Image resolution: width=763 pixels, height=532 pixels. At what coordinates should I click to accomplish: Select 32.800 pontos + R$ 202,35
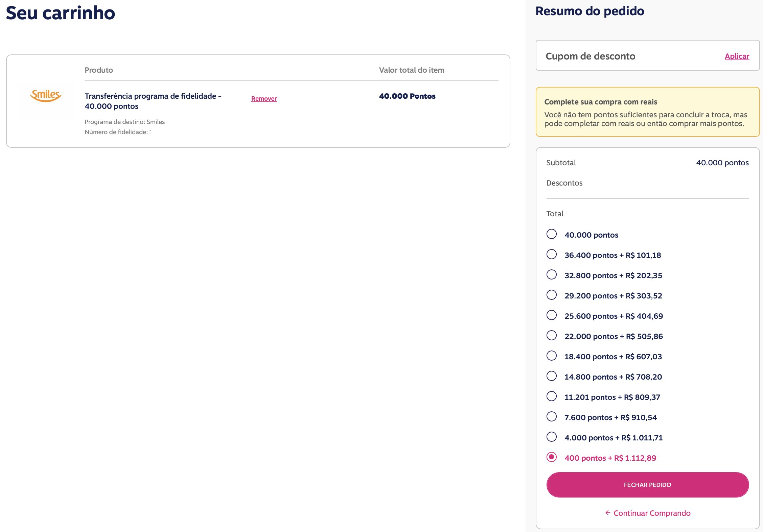(x=552, y=275)
